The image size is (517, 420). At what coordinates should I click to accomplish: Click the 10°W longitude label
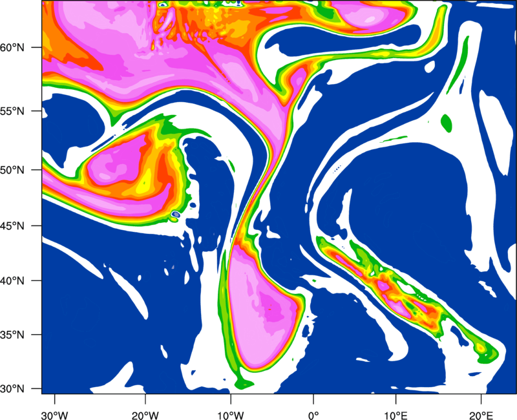coord(231,415)
